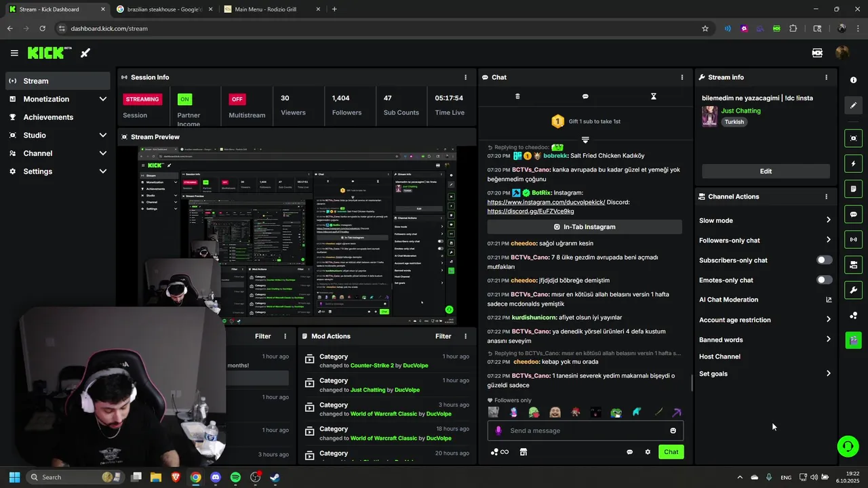The width and height of the screenshot is (868, 488).
Task: Select Stream in the left sidebar
Action: pyautogui.click(x=57, y=81)
